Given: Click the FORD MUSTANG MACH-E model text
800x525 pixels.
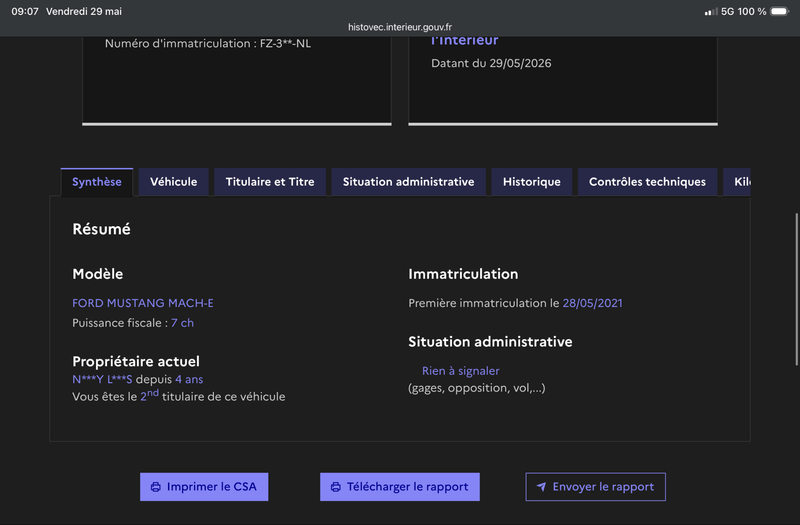Looking at the screenshot, I should [143, 303].
